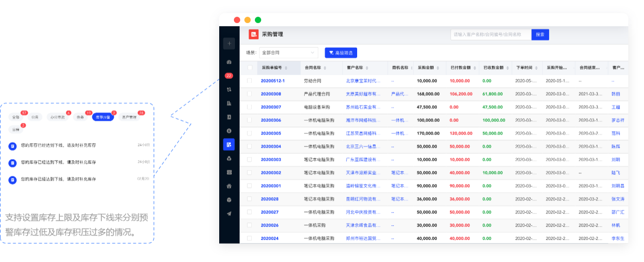Viewport: 644px width, 262px height.
Task: Open purchase order 2020027 link
Action: 270,212
